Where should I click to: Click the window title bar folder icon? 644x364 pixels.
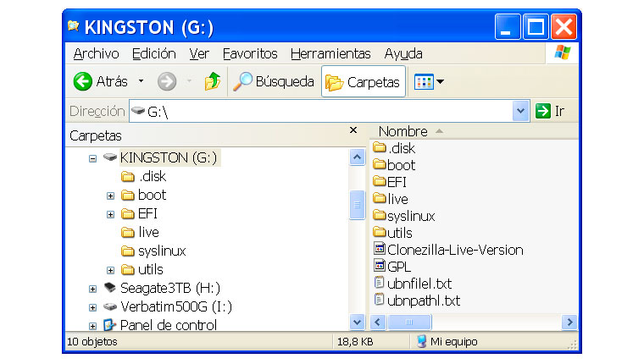click(x=74, y=26)
